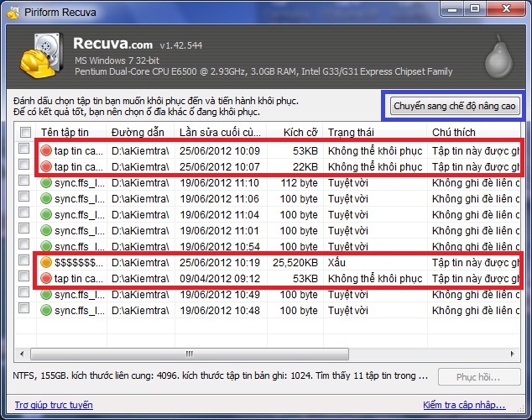532x420 pixels.
Task: Click the $$$$$$$... file name
Action: (78, 262)
